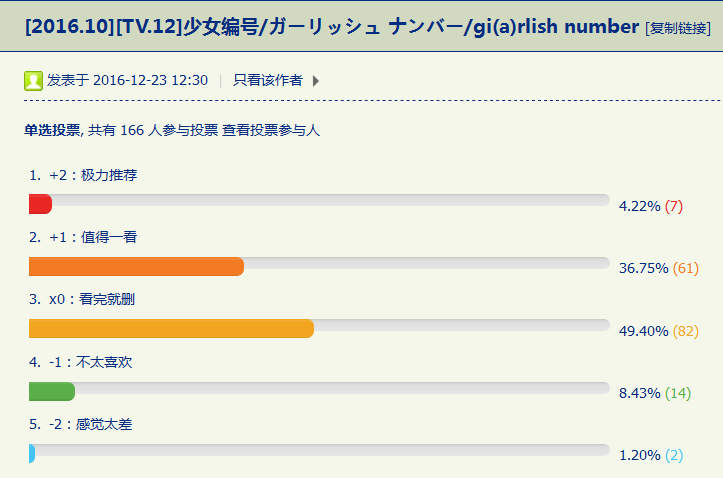The width and height of the screenshot is (723, 478).
Task: Open the 少女编号 thread title
Action: 332,26
